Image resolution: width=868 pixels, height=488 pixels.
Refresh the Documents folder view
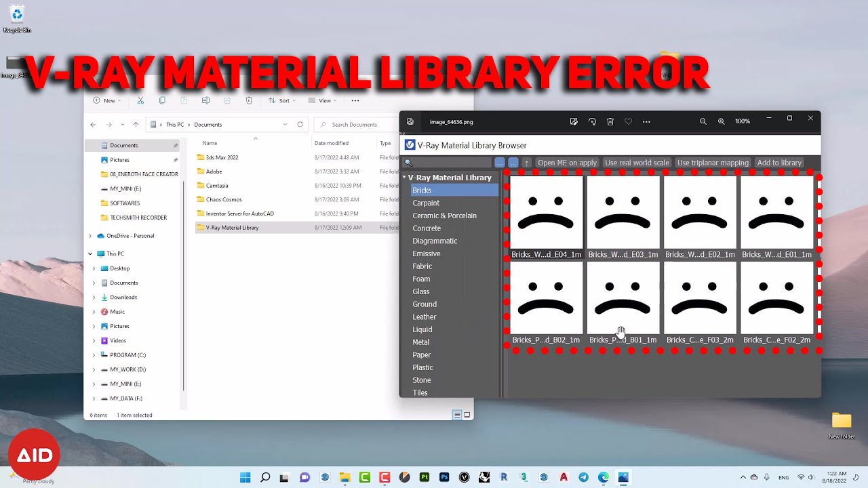[x=300, y=125]
